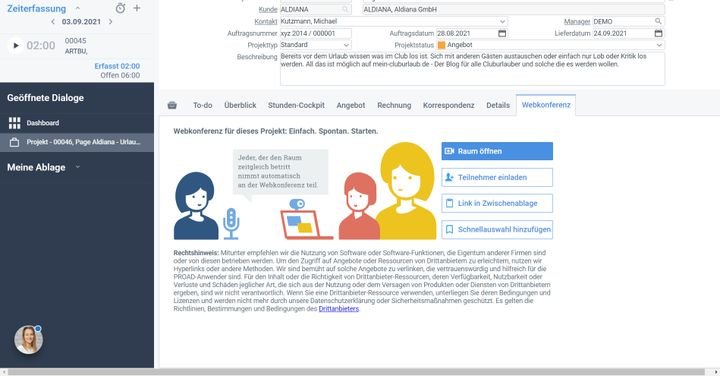Screen dimensions: 720x376
Task: Search the Manager DEMO field magnifier
Action: (658, 21)
